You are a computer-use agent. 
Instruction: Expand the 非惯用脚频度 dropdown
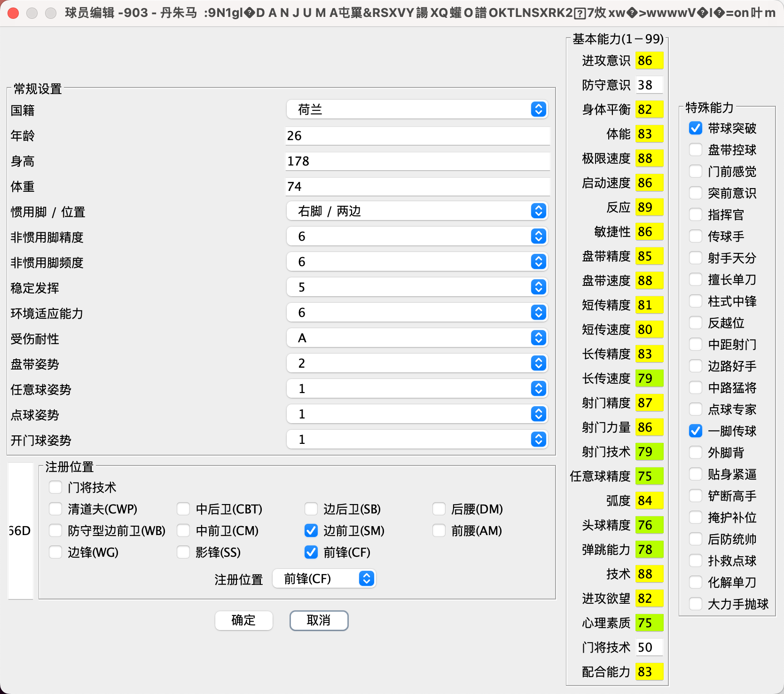(417, 262)
